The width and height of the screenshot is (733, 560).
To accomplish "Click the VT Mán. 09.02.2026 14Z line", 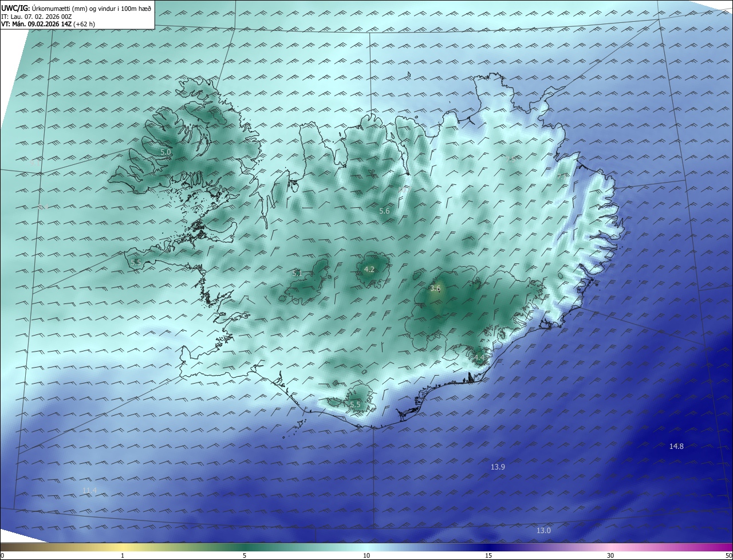I will click(48, 25).
